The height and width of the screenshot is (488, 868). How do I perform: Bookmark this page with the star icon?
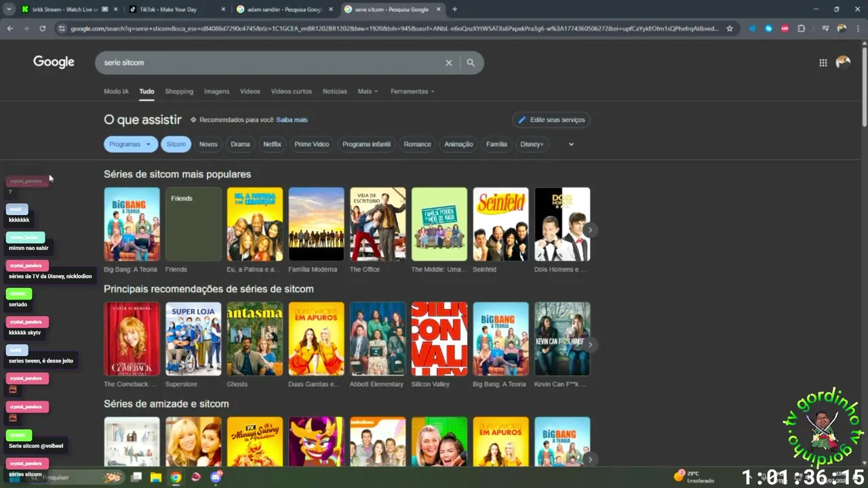pos(730,28)
